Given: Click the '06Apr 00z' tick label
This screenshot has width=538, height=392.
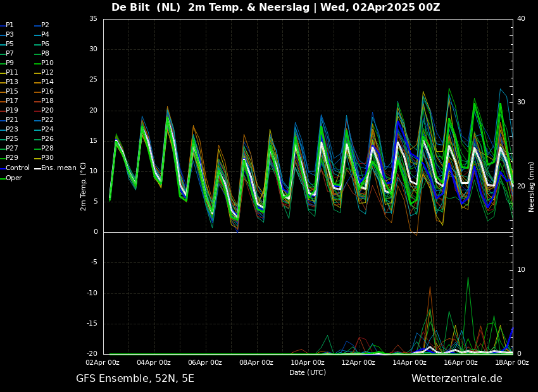Looking at the screenshot, I should (x=205, y=362).
